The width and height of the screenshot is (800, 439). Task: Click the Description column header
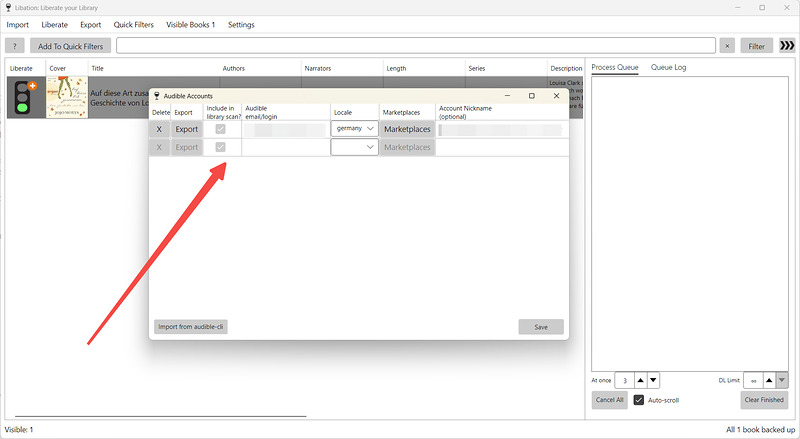(x=566, y=68)
